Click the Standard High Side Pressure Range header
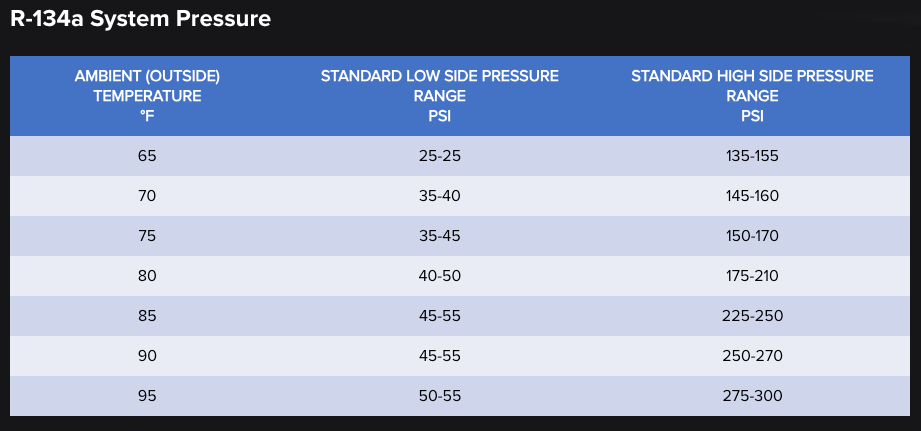The width and height of the screenshot is (921, 431). 752,96
